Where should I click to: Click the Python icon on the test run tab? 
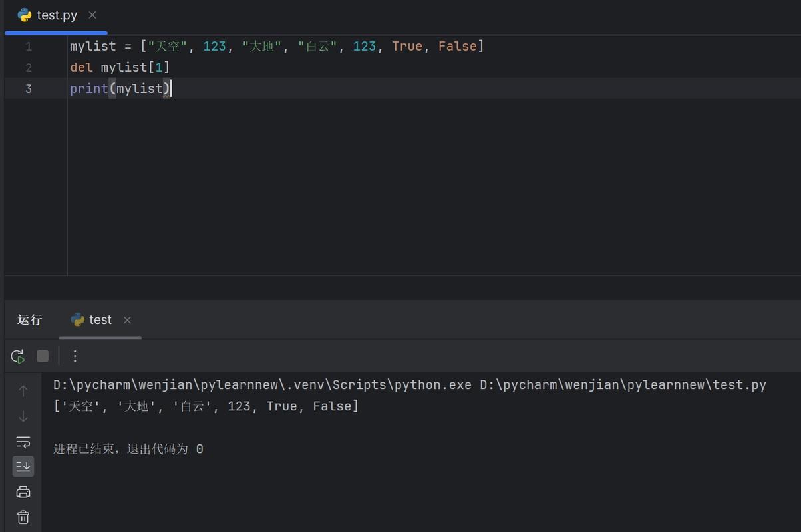point(78,320)
